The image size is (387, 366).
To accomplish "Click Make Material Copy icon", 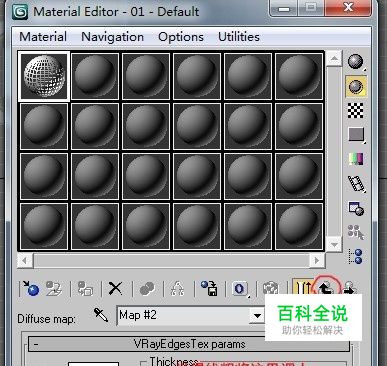I will 147,289.
